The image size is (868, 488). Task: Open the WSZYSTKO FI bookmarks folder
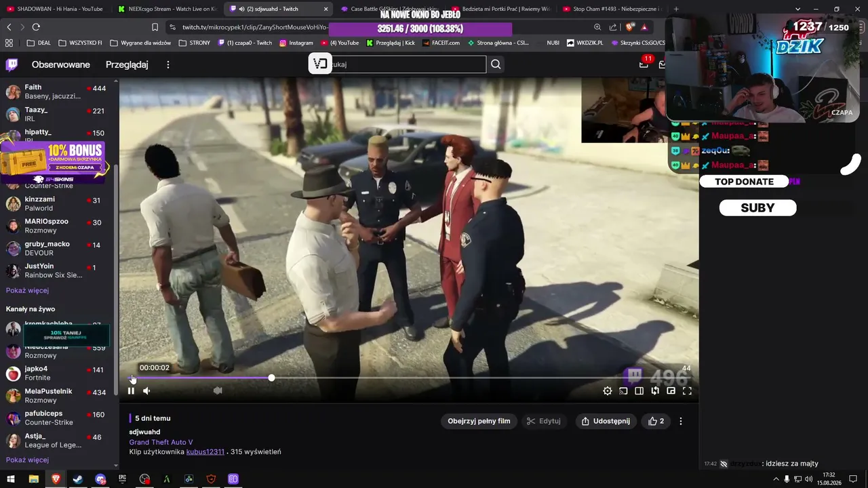click(80, 43)
